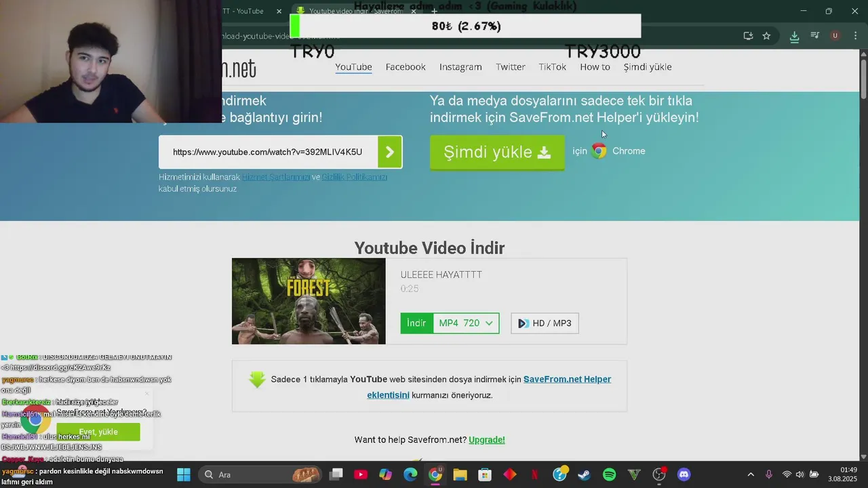
Task: Click the install app icon in address bar
Action: (x=748, y=36)
